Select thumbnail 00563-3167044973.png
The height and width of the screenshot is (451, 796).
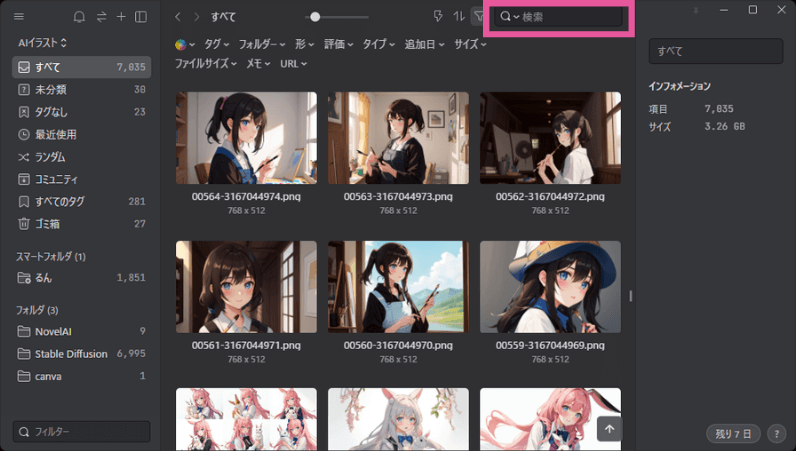coord(398,138)
